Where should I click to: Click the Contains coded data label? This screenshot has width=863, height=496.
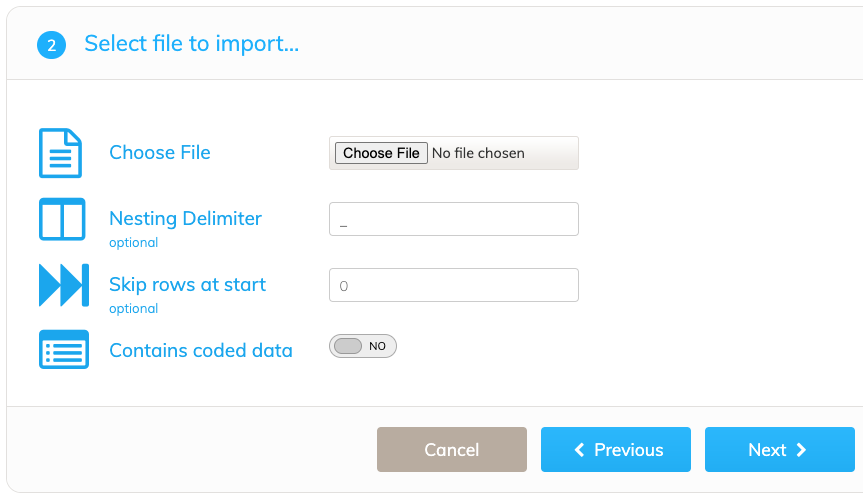pyautogui.click(x=201, y=351)
